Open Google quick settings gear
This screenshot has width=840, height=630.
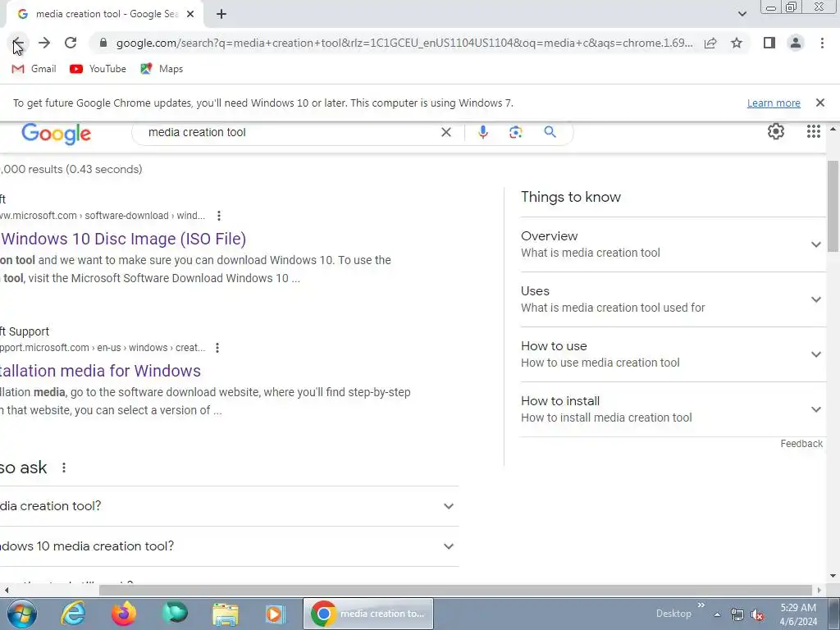tap(776, 131)
